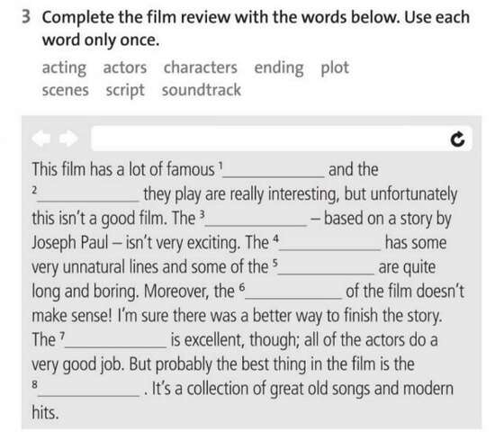The image size is (504, 432).
Task: Click the reload page icon
Action: (x=457, y=139)
